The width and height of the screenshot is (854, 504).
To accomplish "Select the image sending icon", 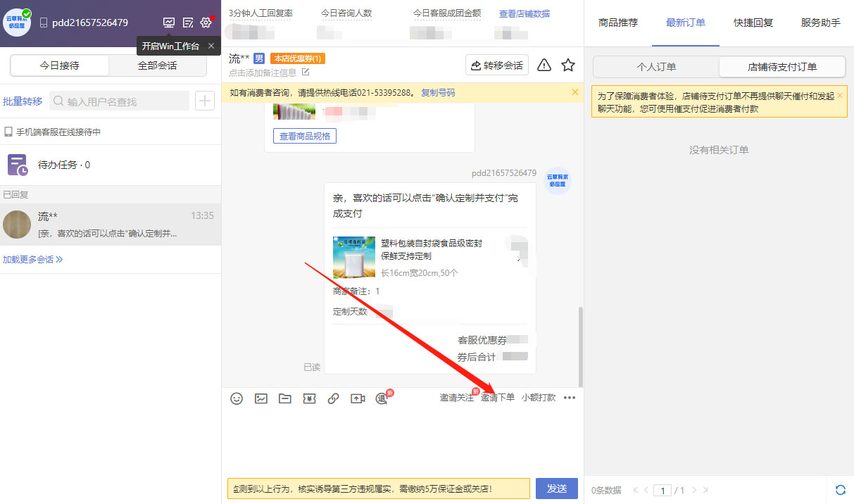I will click(261, 398).
